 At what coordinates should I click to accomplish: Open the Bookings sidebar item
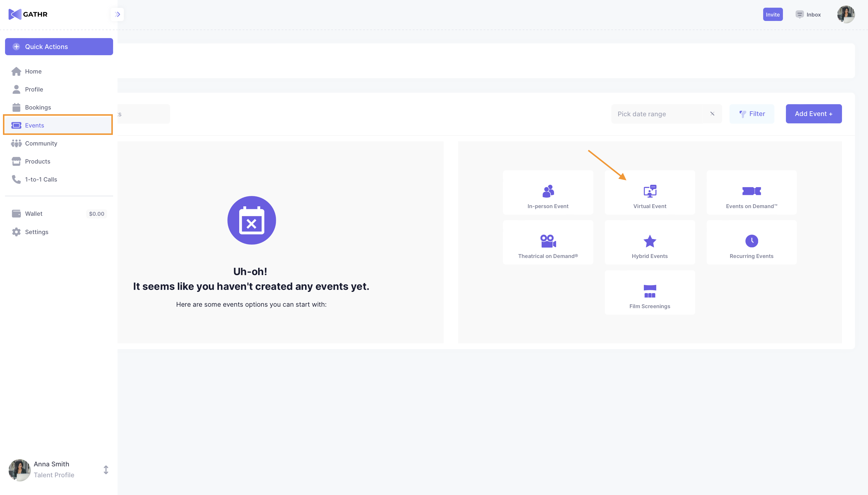tap(38, 107)
